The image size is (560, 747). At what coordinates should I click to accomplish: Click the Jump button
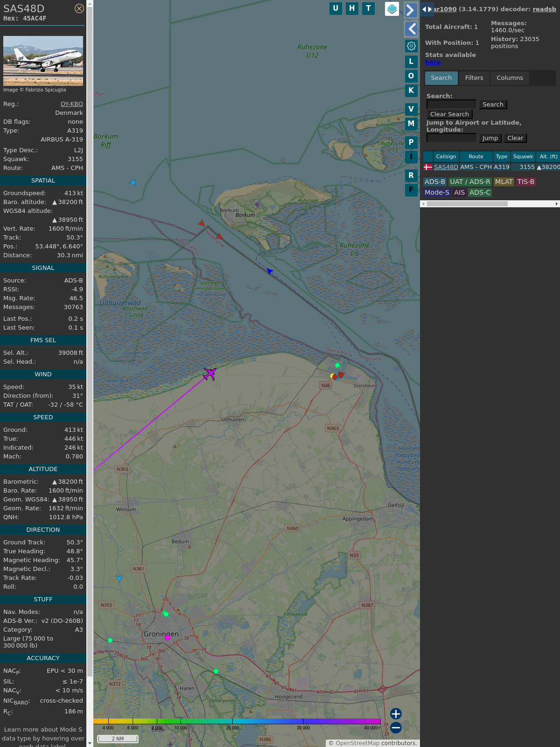(490, 138)
